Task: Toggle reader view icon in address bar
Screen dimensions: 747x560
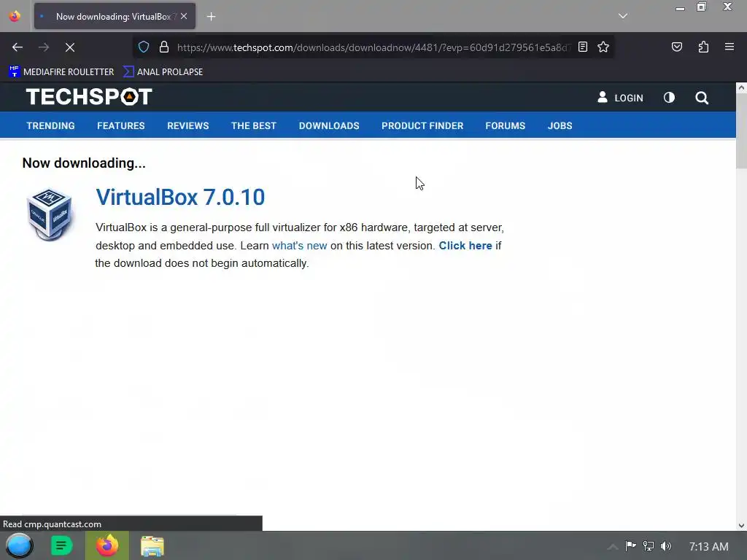Action: (x=583, y=47)
